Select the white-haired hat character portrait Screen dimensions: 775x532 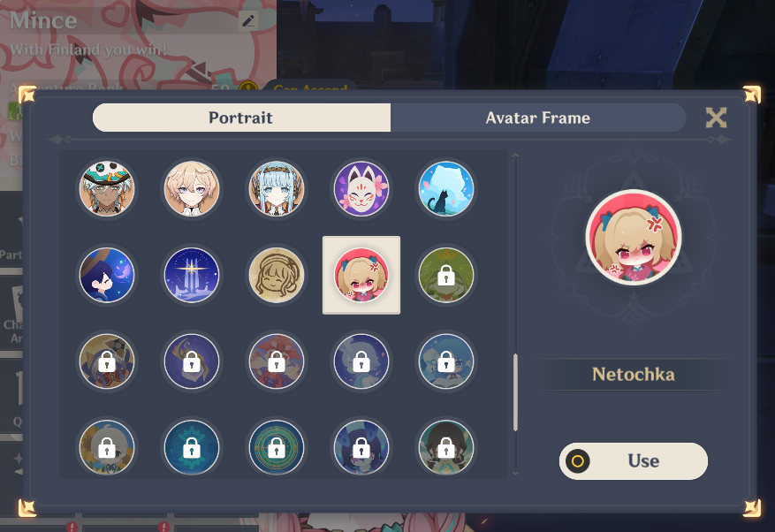[x=107, y=189]
